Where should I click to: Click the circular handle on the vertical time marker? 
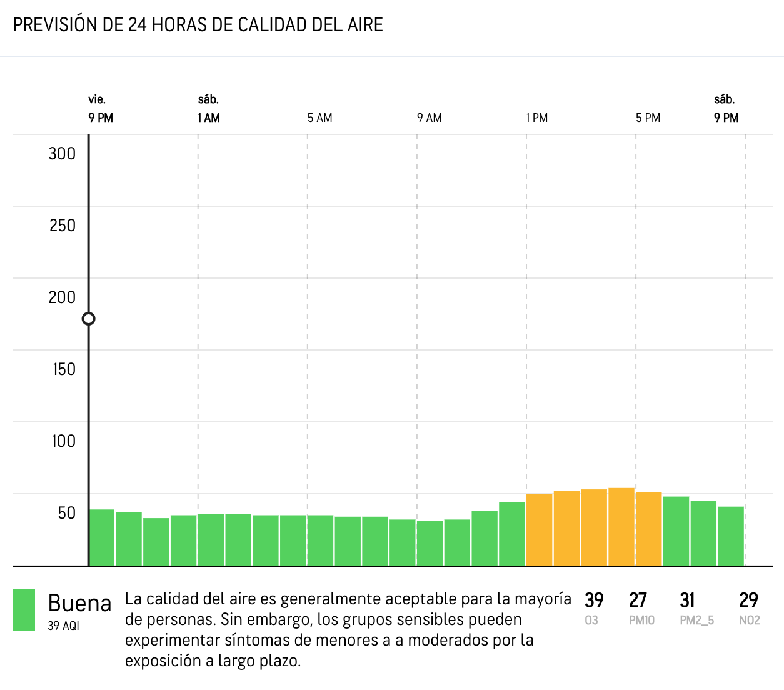click(x=89, y=319)
